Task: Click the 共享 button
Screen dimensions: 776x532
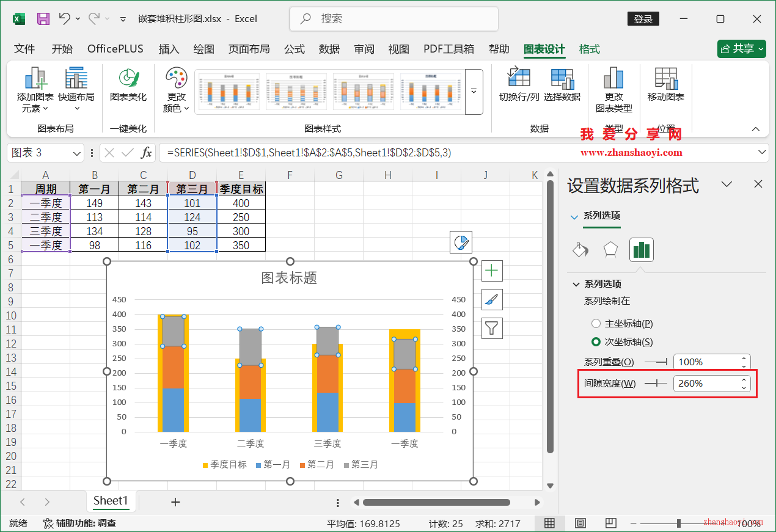Action: click(x=741, y=49)
